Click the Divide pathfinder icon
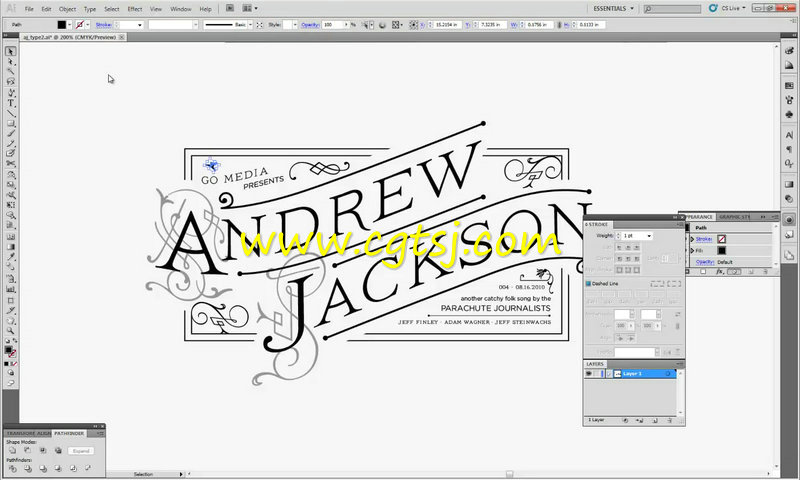The width and height of the screenshot is (800, 480). click(13, 468)
